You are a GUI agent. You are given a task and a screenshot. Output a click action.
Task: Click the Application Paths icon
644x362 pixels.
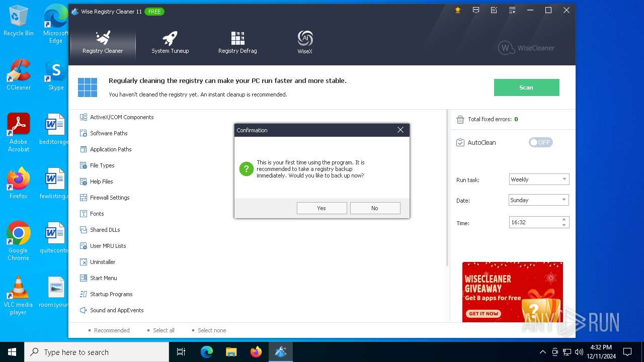[x=84, y=149]
